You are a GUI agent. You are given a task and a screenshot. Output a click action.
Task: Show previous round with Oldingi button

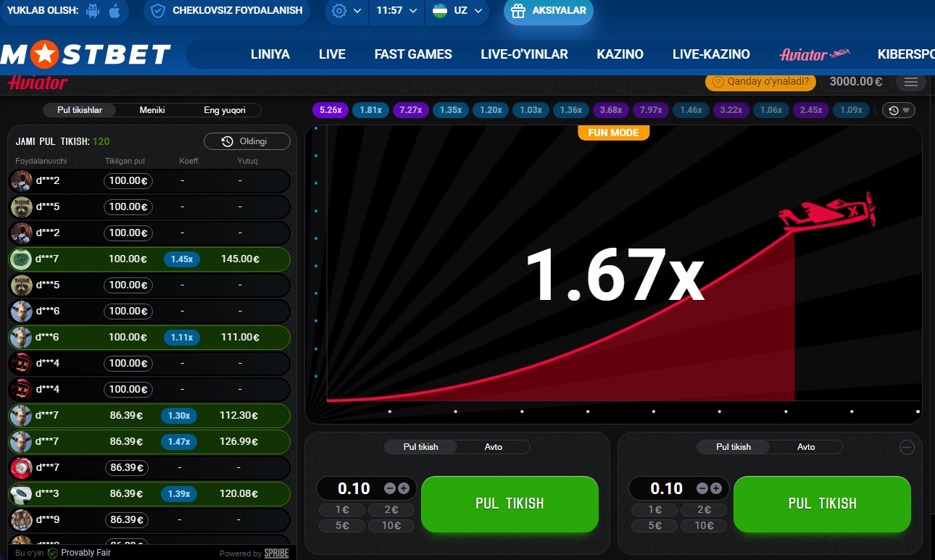tap(247, 141)
